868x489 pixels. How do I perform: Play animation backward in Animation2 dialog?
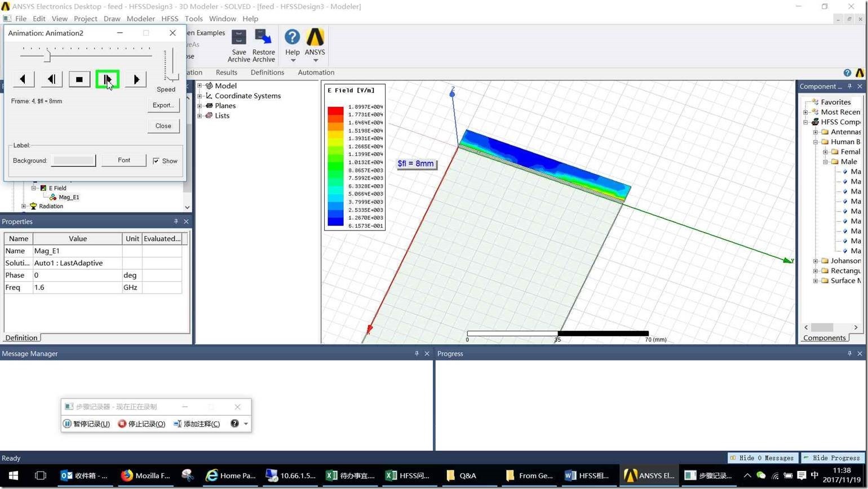23,79
